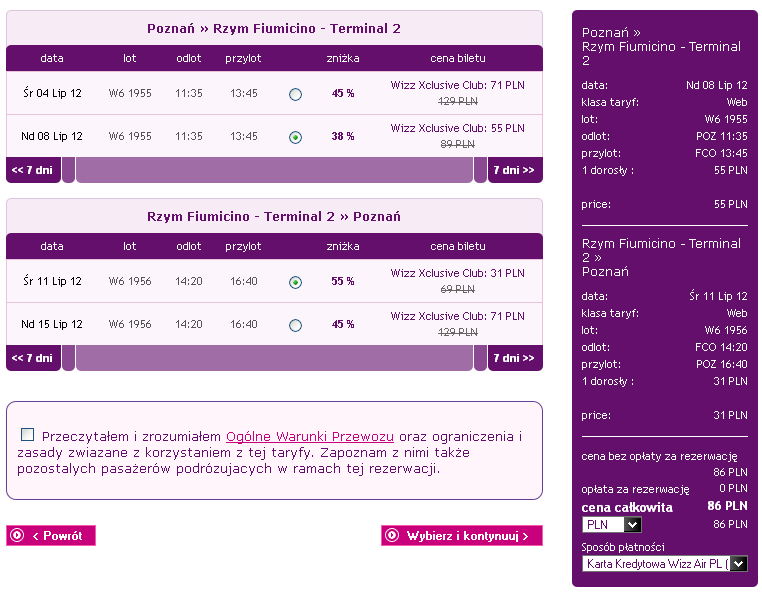Click the opłata za rezerwację label
This screenshot has height=597, width=762.
[635, 489]
